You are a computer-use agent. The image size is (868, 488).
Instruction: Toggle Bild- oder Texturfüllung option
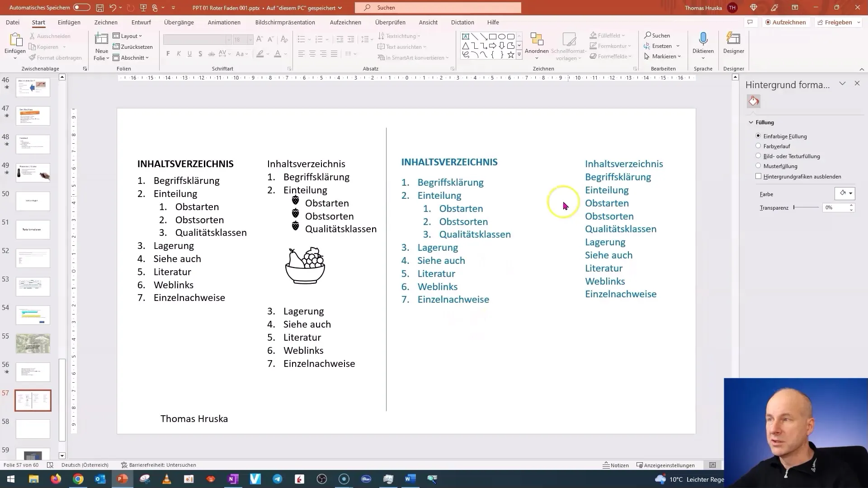coord(758,155)
